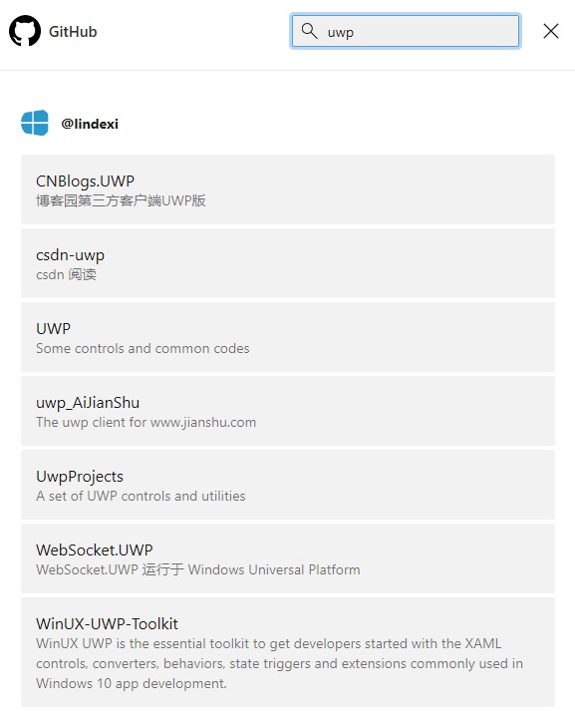Open the CNBlogs.UWP repository
575x728 pixels.
288,189
